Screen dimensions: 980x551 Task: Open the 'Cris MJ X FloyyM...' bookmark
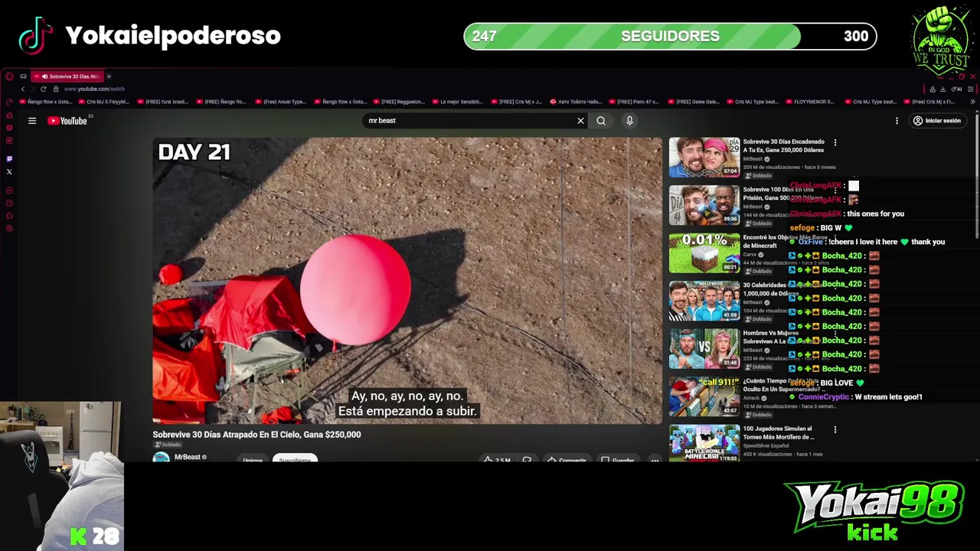click(x=103, y=102)
